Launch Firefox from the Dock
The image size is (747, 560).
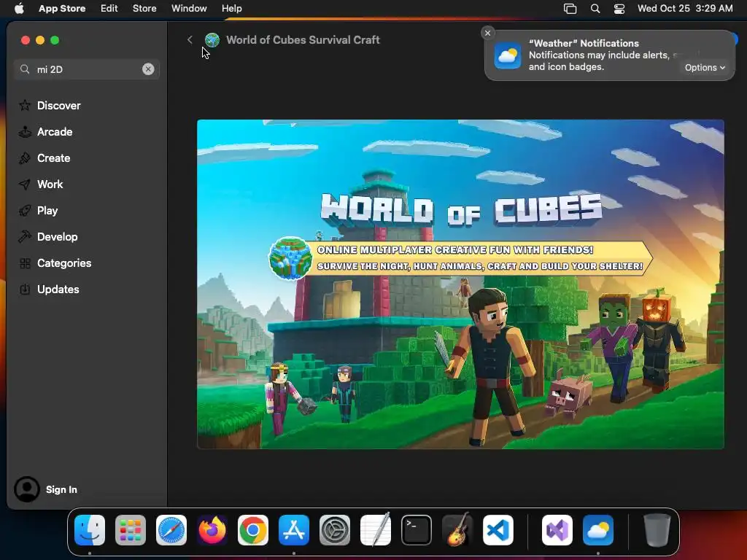click(212, 530)
